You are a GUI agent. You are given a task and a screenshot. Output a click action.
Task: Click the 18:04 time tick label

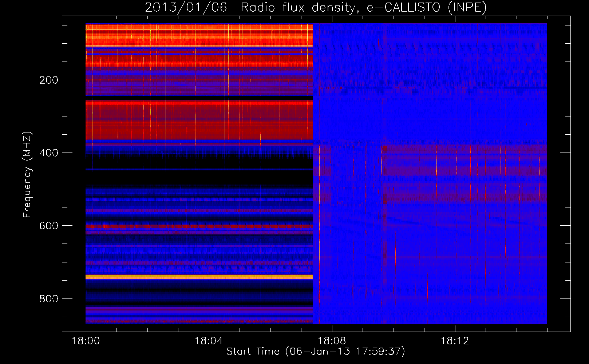209,341
